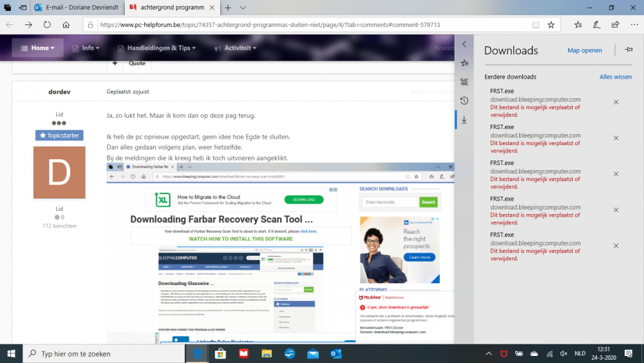The height and width of the screenshot is (363, 644).
Task: Open McAfee from the system tray
Action: (504, 353)
